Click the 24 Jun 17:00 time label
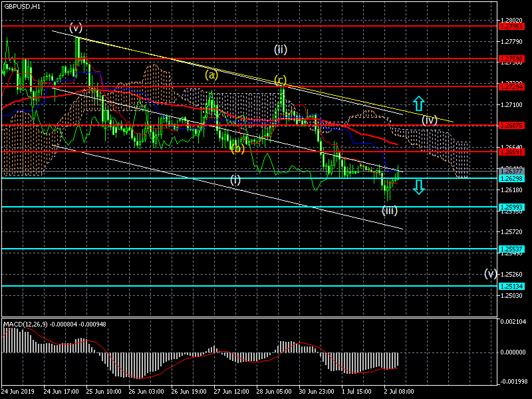 pos(61,392)
